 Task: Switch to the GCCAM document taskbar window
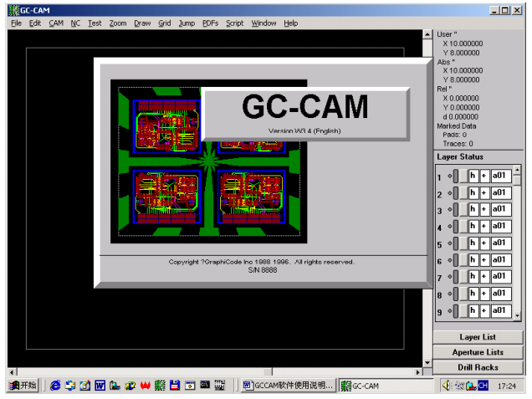coord(288,386)
